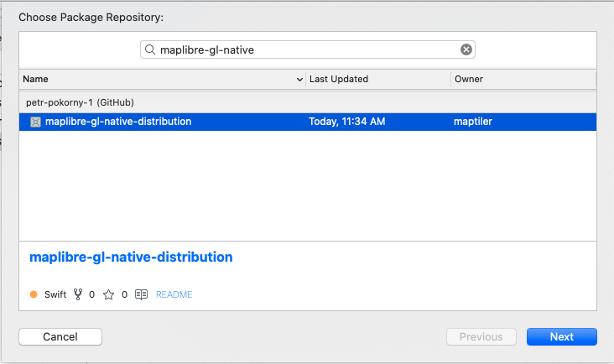This screenshot has height=364, width=614.
Task: Click the fork count icon
Action: 78,294
